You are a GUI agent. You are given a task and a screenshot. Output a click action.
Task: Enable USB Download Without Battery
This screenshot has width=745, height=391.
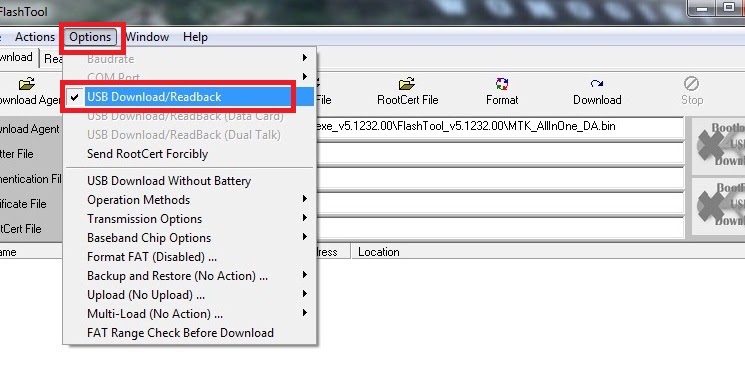(188, 181)
